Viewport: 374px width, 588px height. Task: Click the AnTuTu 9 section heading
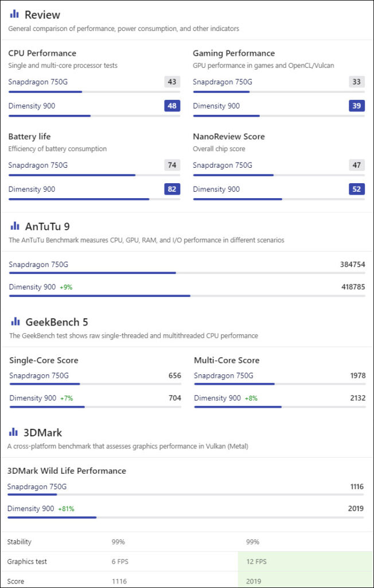click(x=47, y=226)
